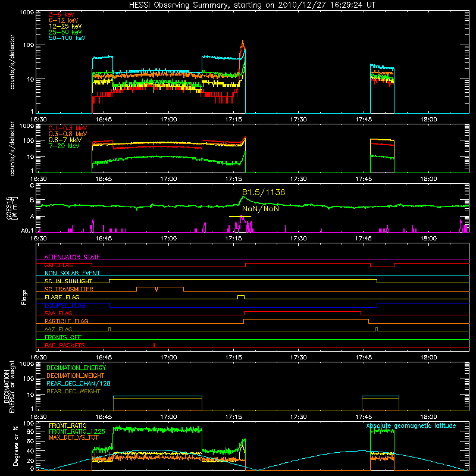Click the NaN/NaN annotation on GOES plot
Viewport: 476px width, 476px height.
pyautogui.click(x=261, y=209)
